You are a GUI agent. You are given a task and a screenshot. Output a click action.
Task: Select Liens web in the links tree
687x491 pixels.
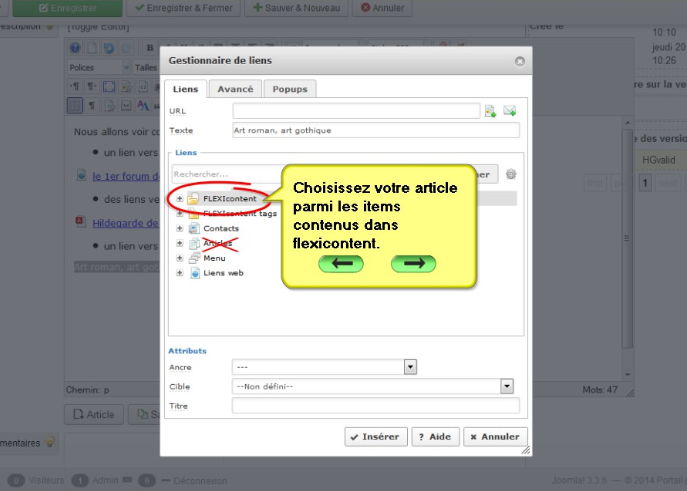coord(223,273)
